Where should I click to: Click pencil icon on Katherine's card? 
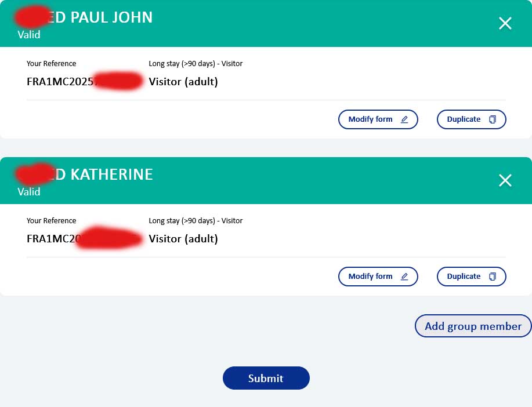(x=404, y=277)
